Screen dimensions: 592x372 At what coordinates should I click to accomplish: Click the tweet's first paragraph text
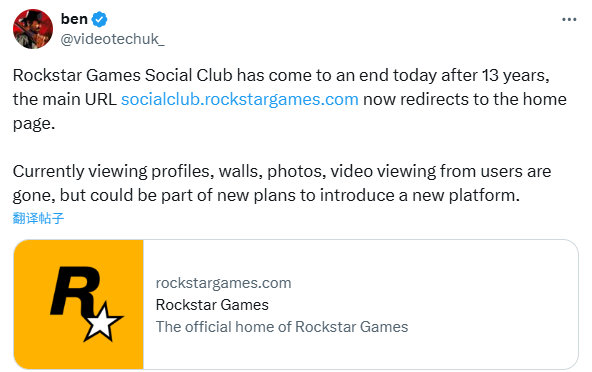(x=290, y=99)
